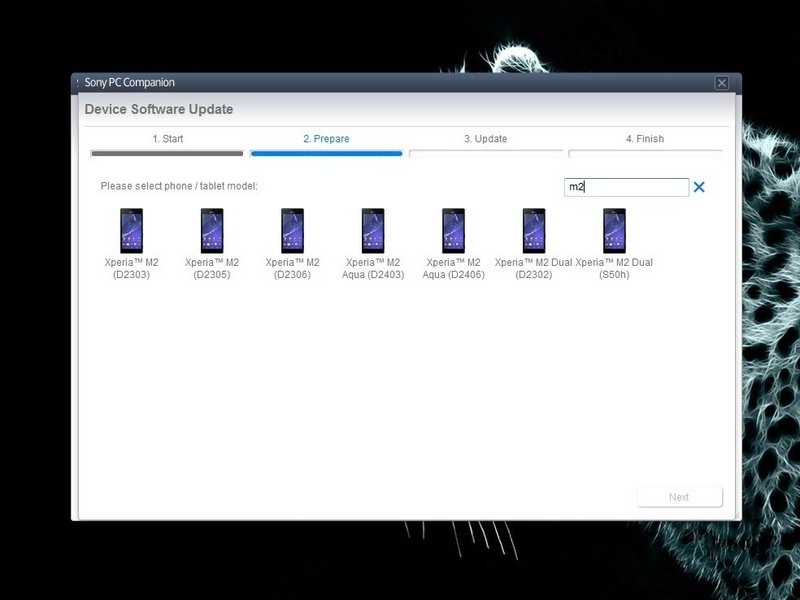
Task: Choose the Xperia M2 Aqua (D2406) icon
Action: pyautogui.click(x=454, y=231)
